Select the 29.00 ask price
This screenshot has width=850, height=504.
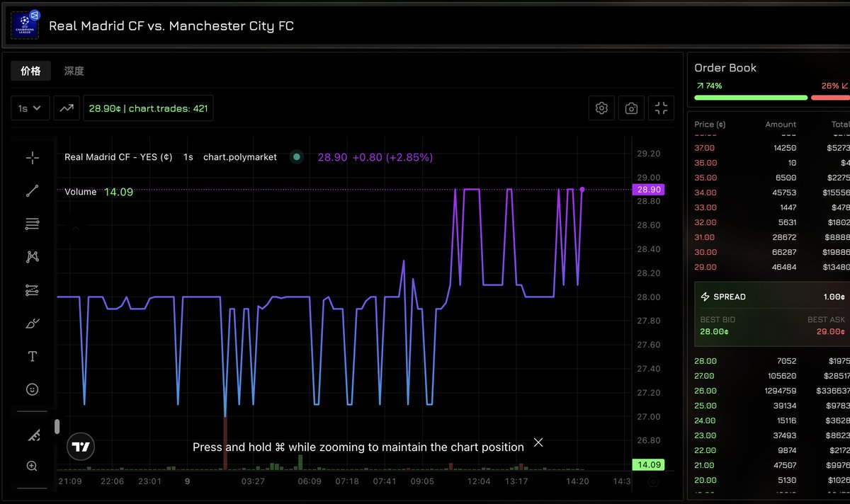(x=705, y=267)
